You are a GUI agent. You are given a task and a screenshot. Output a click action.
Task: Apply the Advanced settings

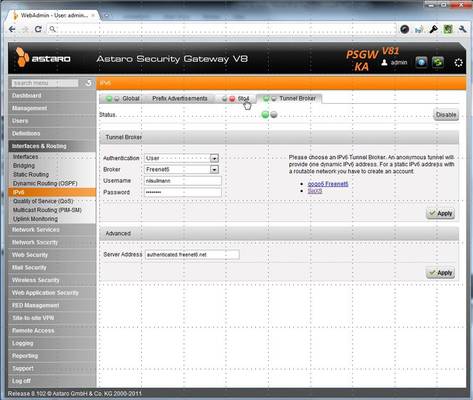[441, 273]
